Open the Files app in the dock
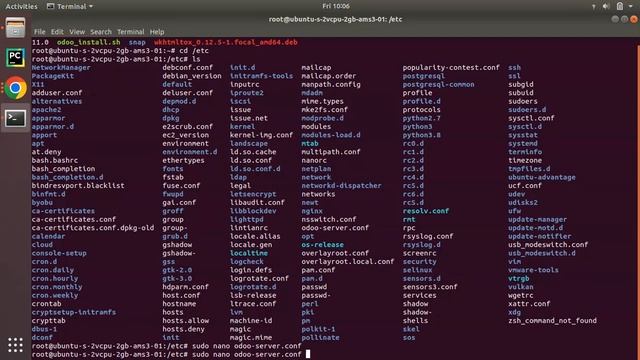The height and width of the screenshot is (360, 640). coord(16,28)
